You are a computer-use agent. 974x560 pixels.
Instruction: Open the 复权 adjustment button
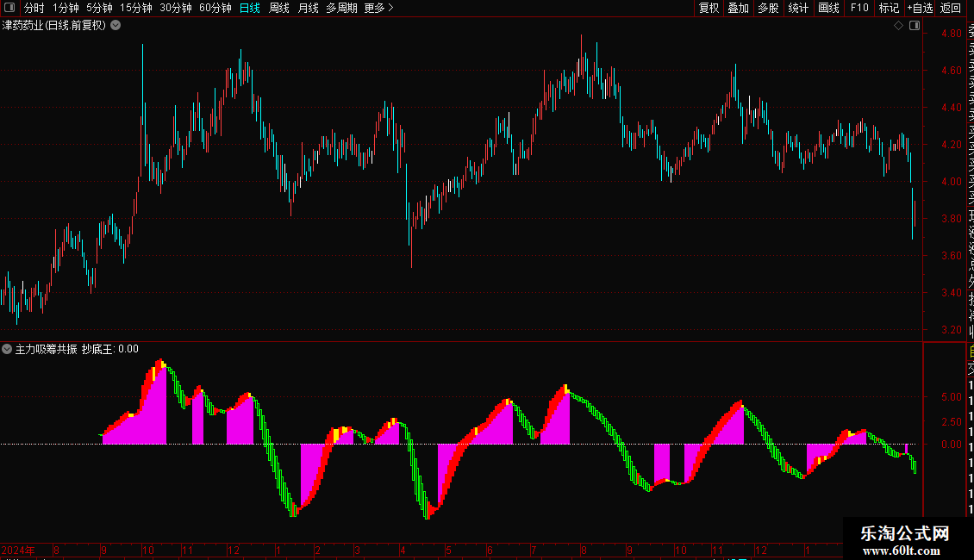709,8
